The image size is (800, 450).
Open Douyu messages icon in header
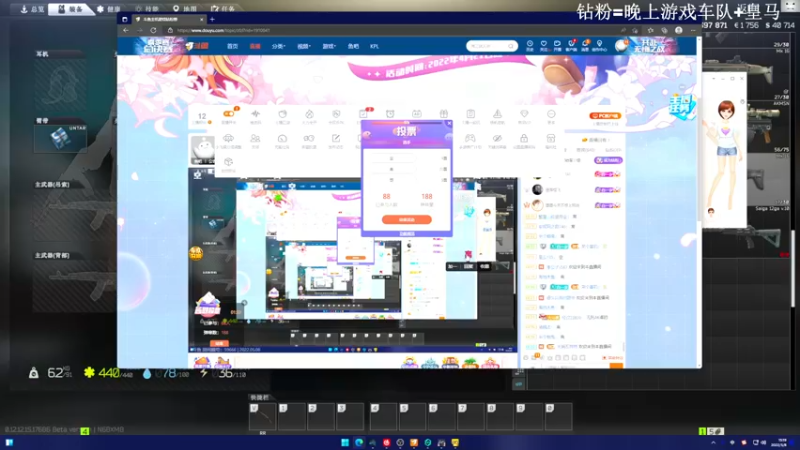pos(585,45)
